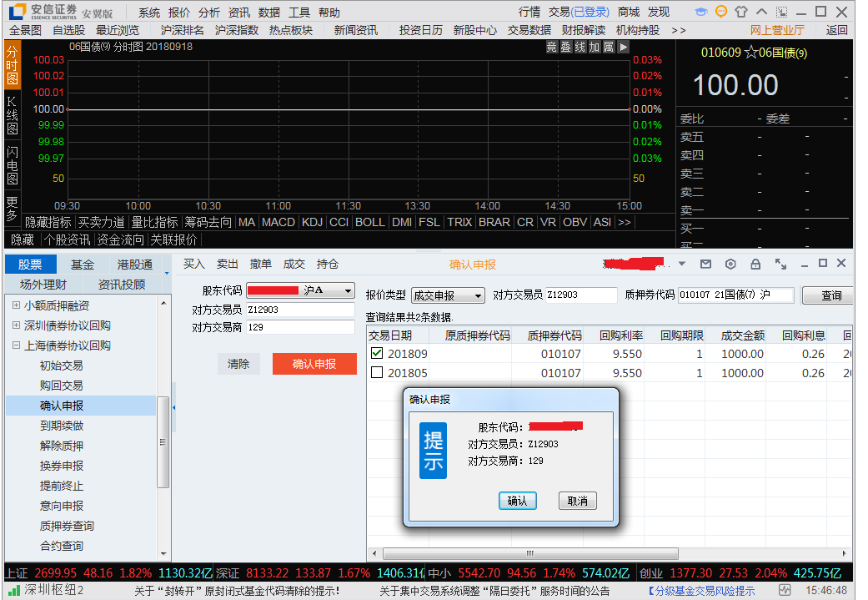868x600 pixels.
Task: Select the 竞 chart toolbar button
Action: coord(551,47)
